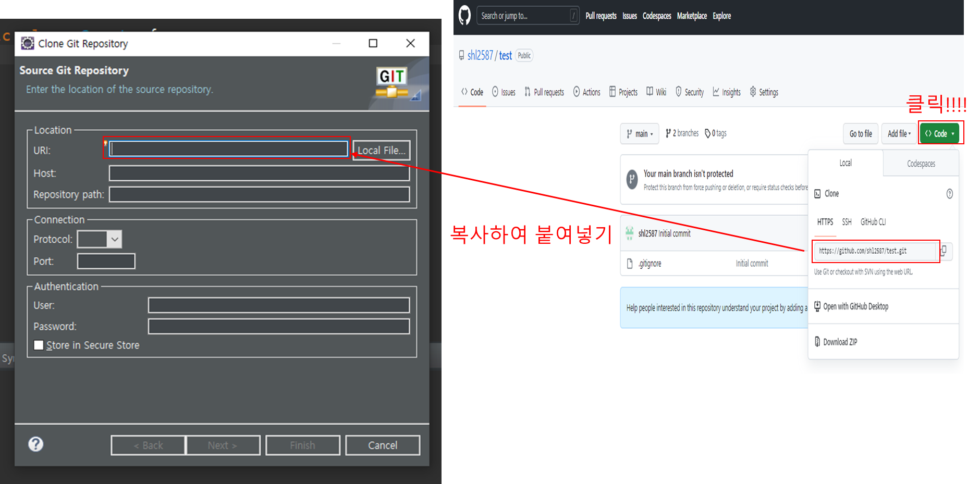
Task: Click Explore in top navigation
Action: tap(722, 16)
